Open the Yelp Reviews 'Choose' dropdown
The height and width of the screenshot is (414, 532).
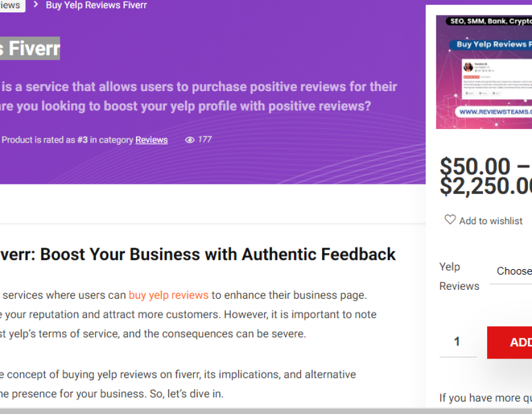512,271
